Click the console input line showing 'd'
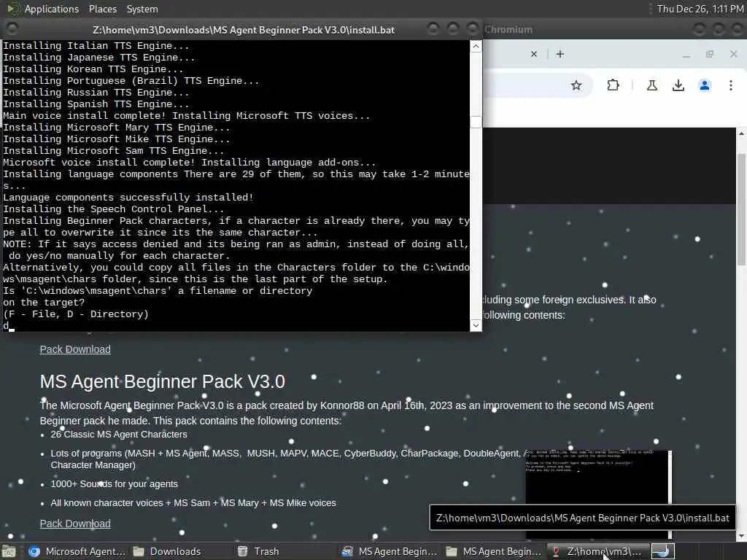 [9, 326]
